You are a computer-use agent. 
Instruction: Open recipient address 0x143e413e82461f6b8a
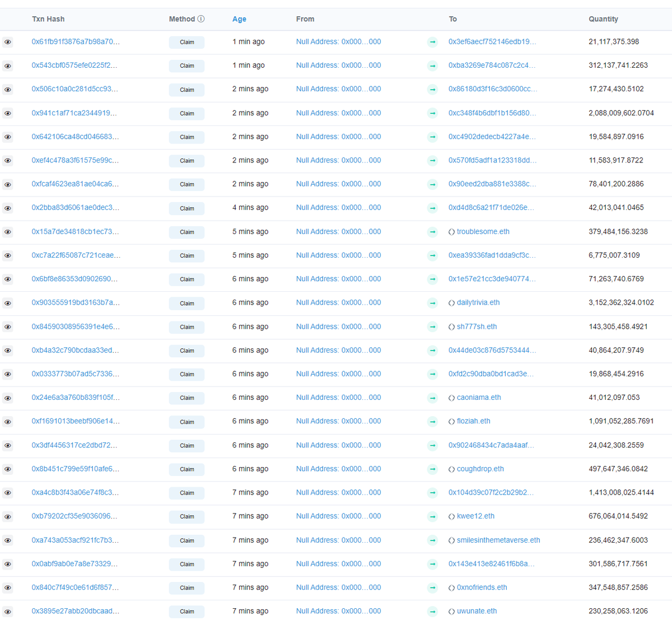click(x=491, y=563)
